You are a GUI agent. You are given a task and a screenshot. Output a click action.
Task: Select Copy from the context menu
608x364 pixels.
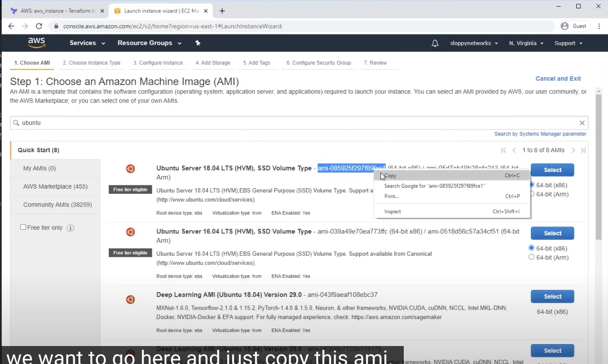[x=390, y=175]
